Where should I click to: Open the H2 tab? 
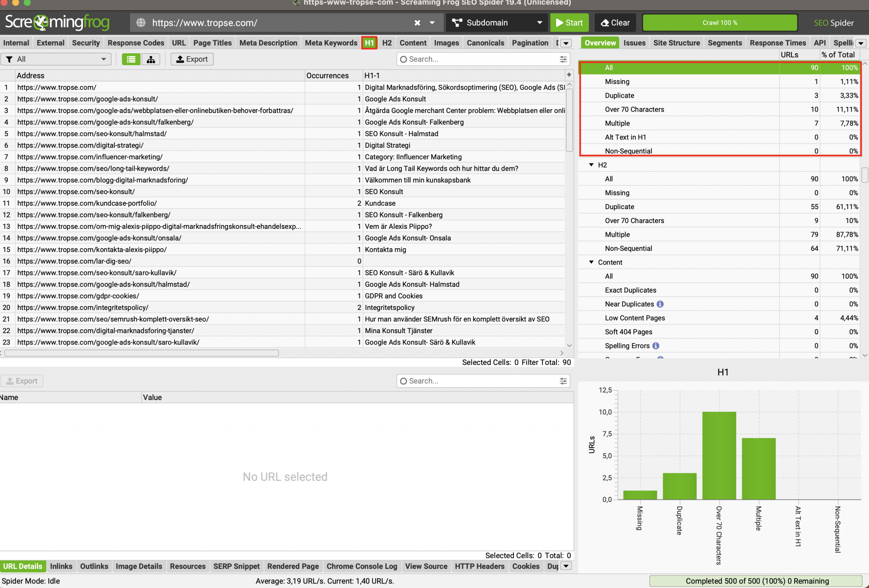click(387, 43)
